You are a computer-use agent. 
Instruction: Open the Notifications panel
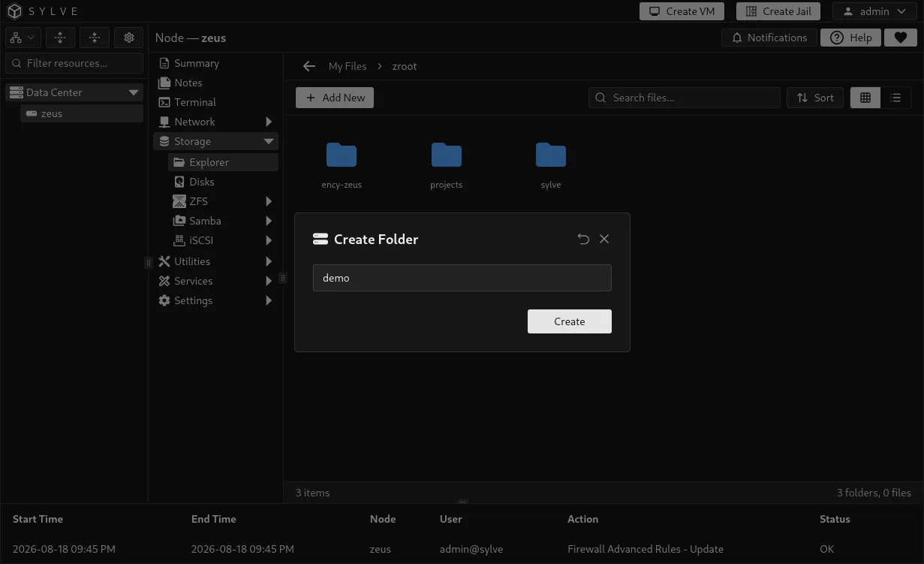(x=769, y=38)
